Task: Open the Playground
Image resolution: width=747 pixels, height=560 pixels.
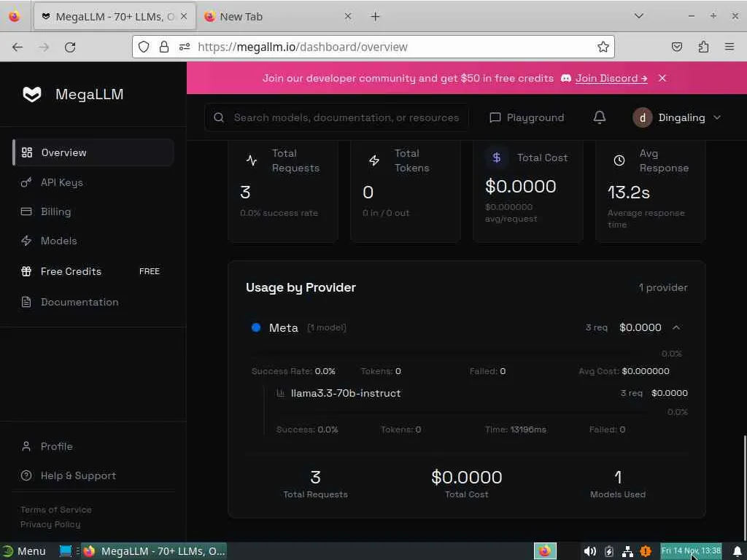Action: 527,117
